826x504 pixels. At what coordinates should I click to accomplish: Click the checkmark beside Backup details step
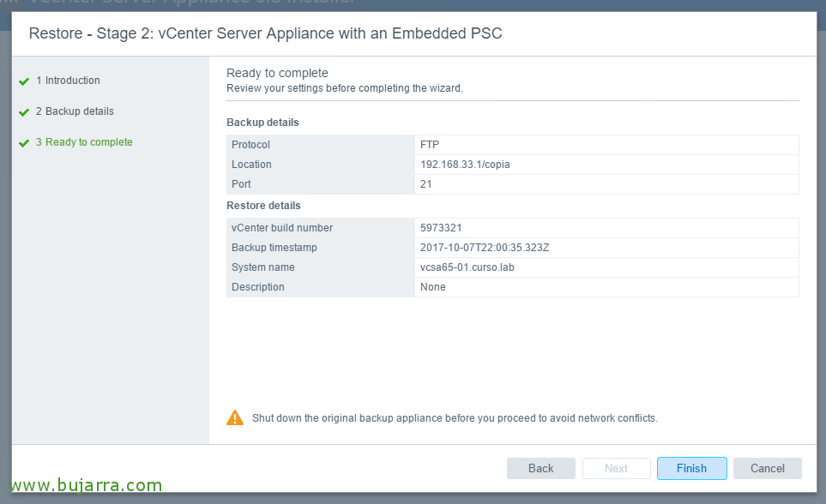[24, 112]
